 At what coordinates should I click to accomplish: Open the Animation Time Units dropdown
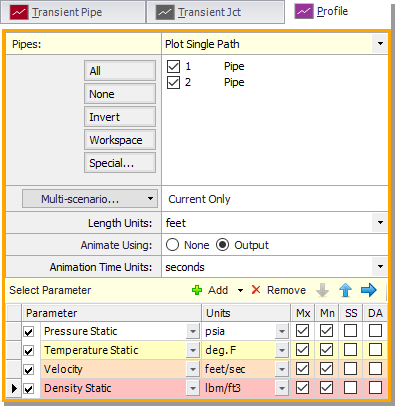click(x=380, y=267)
